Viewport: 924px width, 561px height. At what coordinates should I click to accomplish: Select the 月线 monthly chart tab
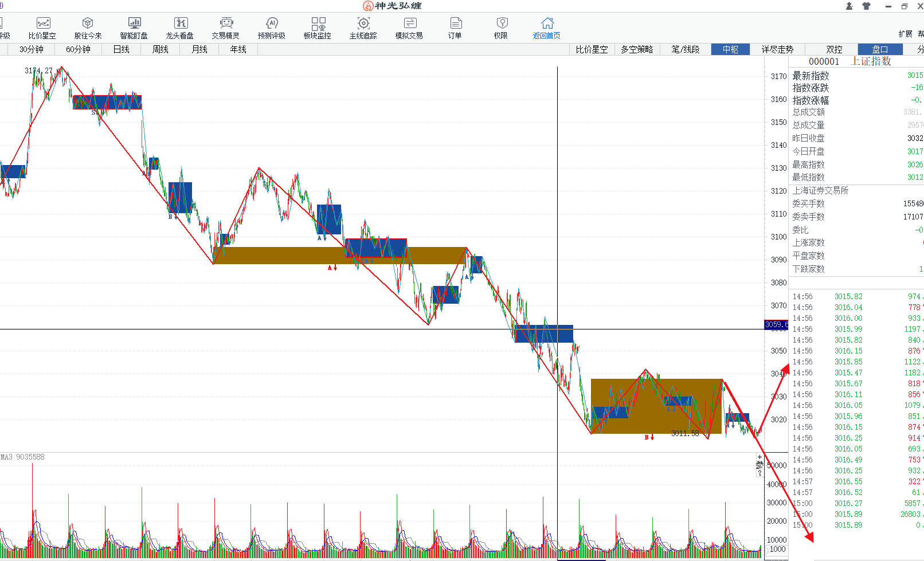(199, 49)
